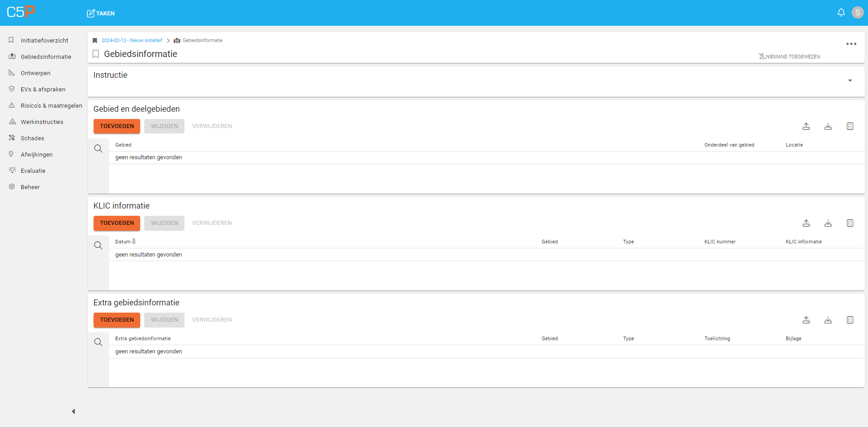The image size is (868, 428).
Task: Click search icon in KLIC informatie table
Action: (x=98, y=245)
